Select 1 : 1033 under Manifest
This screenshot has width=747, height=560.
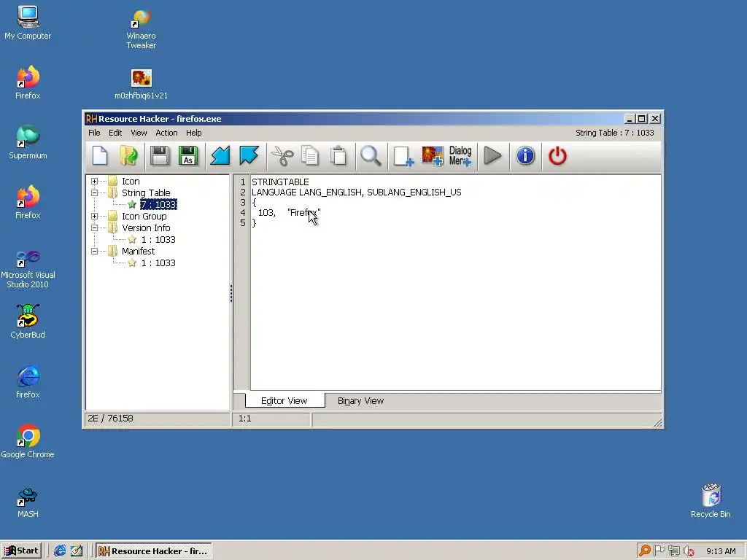[x=158, y=262]
